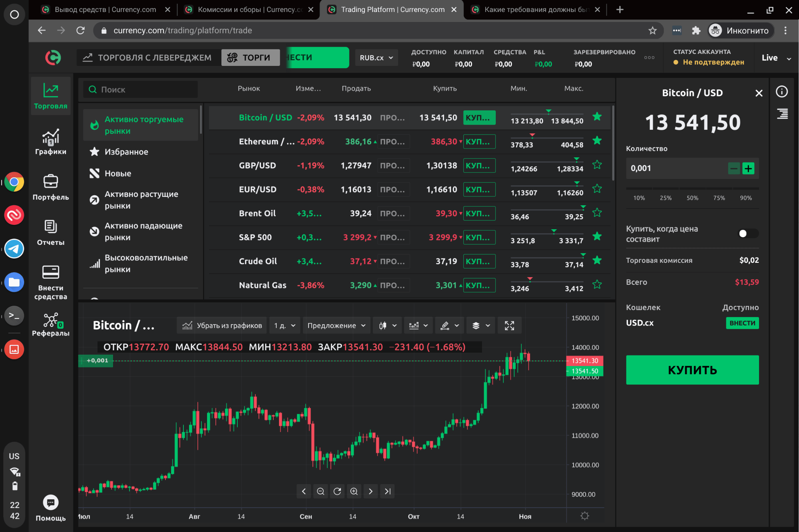The height and width of the screenshot is (532, 799).
Task: Open the Помощь chat icon
Action: (51, 502)
